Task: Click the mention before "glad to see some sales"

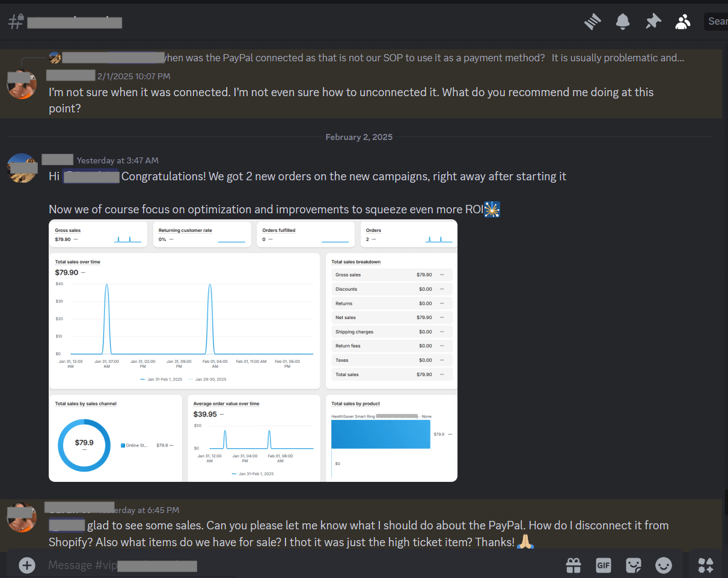Action: point(67,525)
